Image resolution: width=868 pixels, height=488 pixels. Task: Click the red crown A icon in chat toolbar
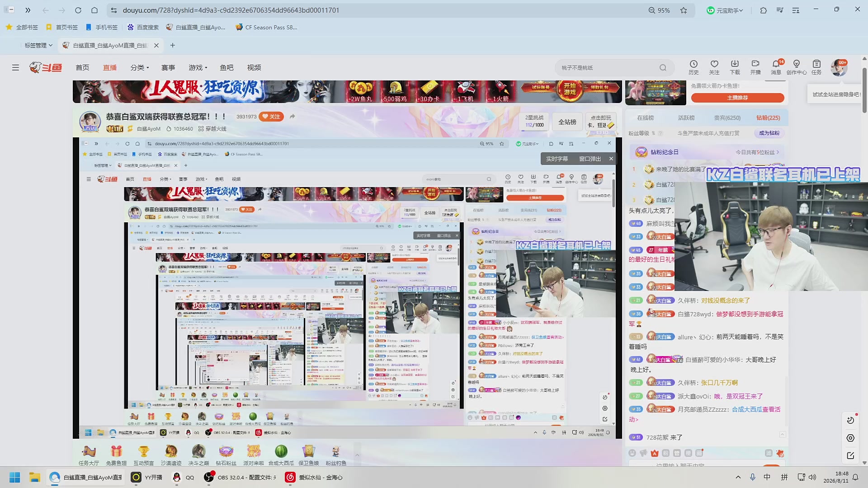pyautogui.click(x=655, y=453)
